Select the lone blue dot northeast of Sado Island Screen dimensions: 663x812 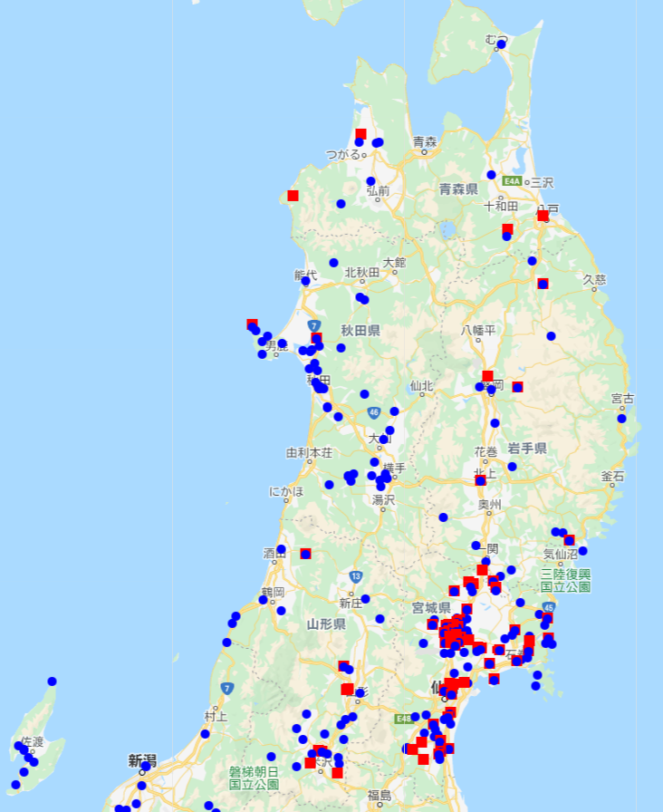52,681
